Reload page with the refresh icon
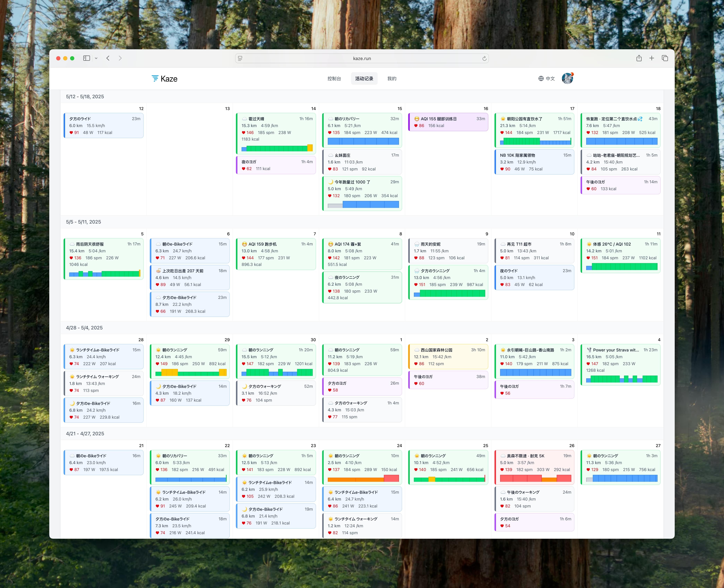Viewport: 724px width, 588px height. [484, 59]
